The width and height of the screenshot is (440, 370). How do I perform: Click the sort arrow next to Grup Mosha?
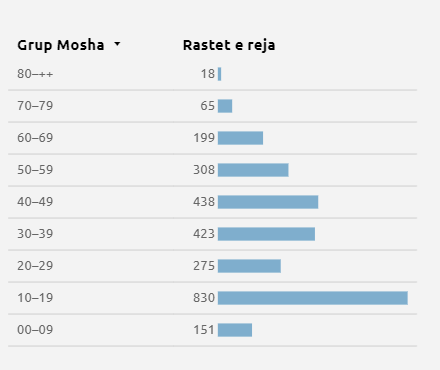(x=117, y=44)
